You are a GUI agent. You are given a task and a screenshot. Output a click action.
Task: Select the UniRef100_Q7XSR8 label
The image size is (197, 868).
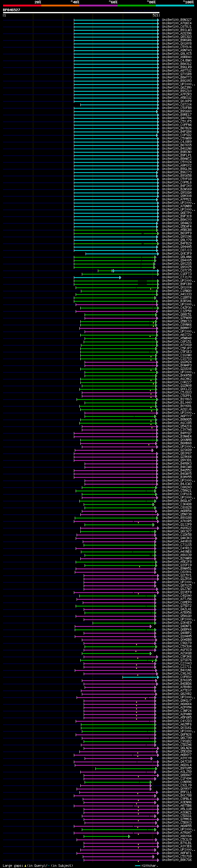[177, 74]
